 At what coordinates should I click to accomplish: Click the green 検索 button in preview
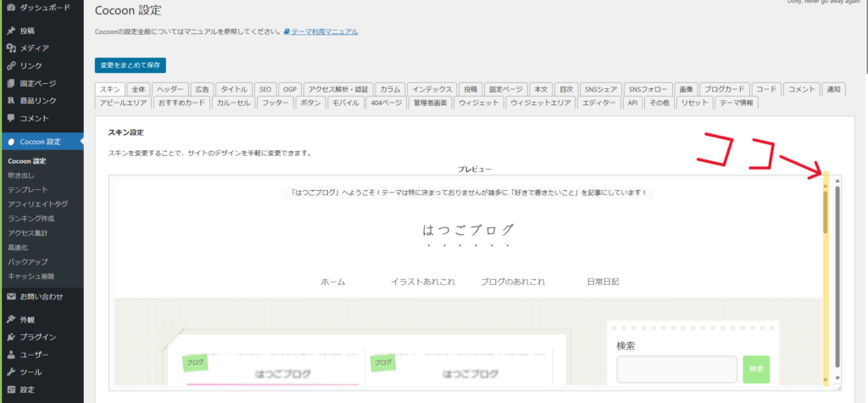coord(756,369)
